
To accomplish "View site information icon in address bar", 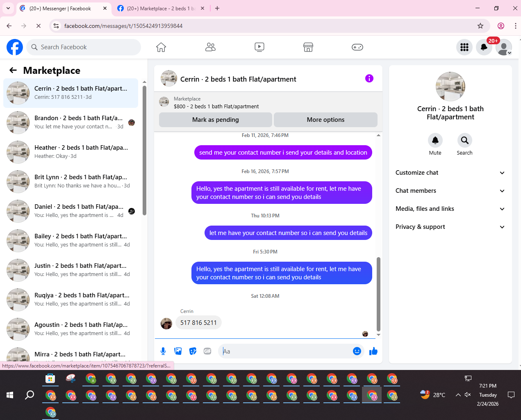I will 56,26.
